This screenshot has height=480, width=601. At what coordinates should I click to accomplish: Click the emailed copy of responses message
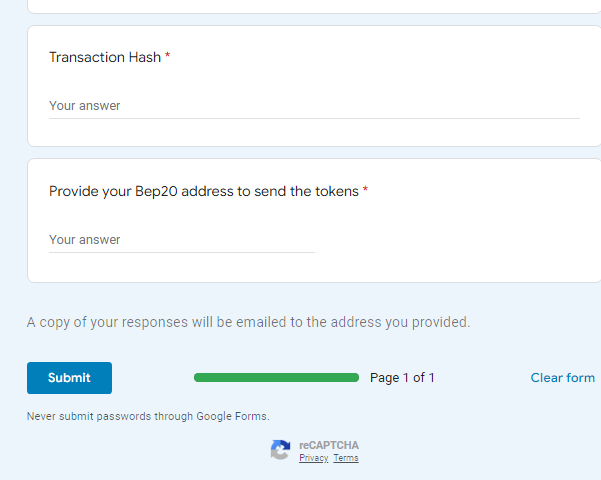(248, 322)
